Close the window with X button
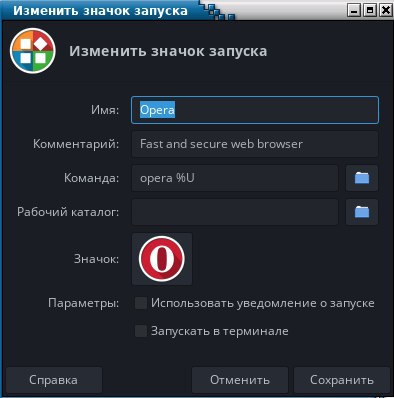 coord(386,10)
